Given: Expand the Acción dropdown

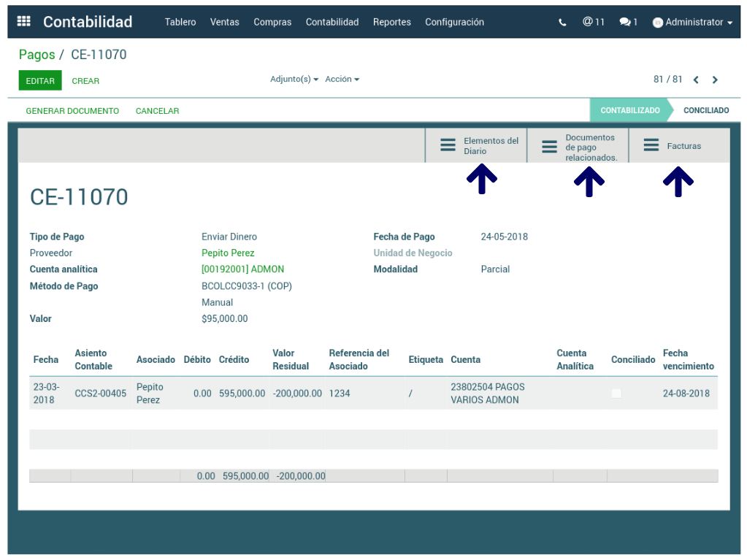Looking at the screenshot, I should 342,79.
